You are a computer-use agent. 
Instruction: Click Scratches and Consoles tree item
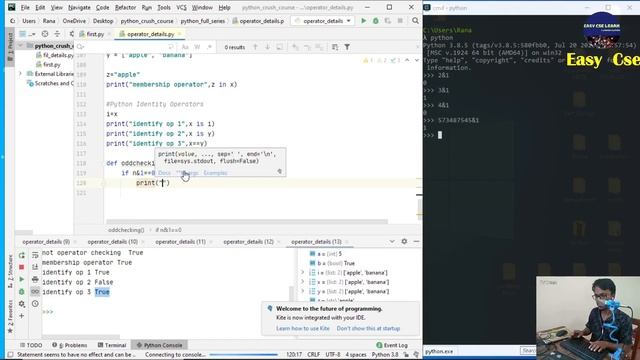click(x=51, y=83)
